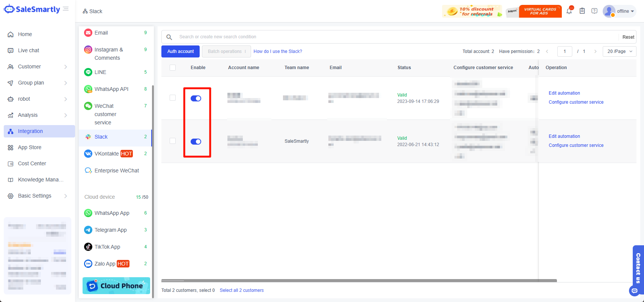Image resolution: width=644 pixels, height=302 pixels.
Task: Turn off the SaleSmartly team toggle
Action: pos(196,142)
